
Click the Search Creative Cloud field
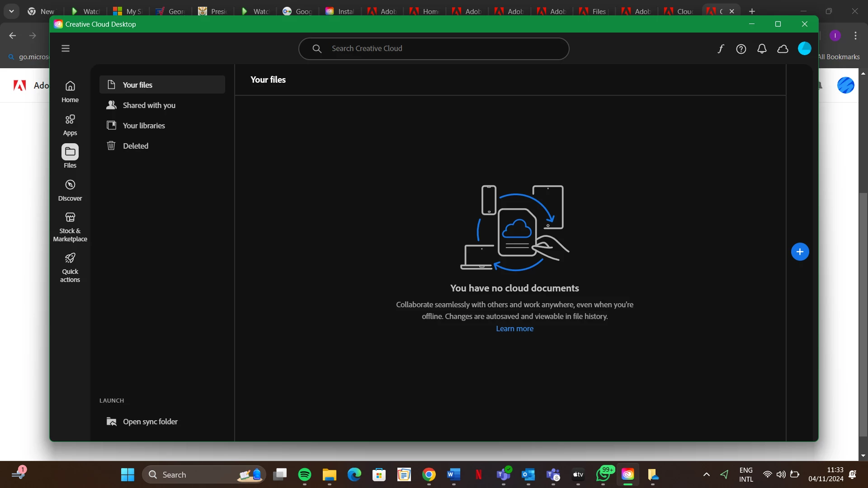coord(434,48)
